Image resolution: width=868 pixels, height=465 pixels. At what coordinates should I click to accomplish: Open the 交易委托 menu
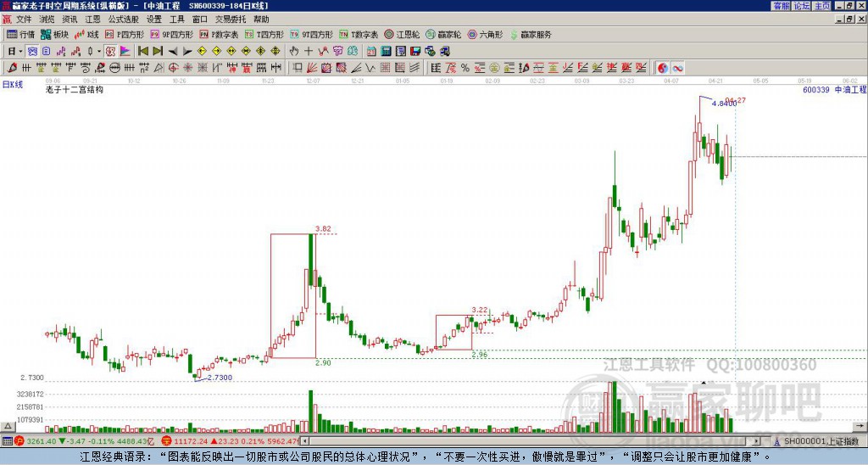coord(231,20)
